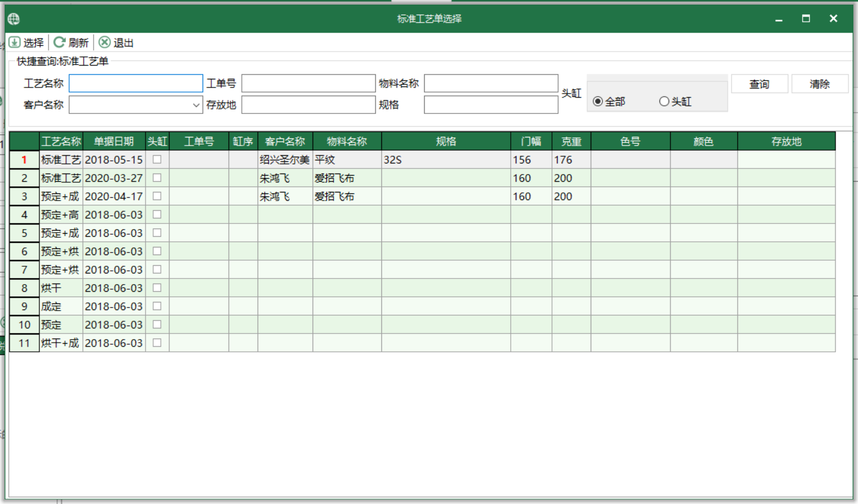Focus the 规格 input field
This screenshot has height=504, width=858.
[x=491, y=105]
